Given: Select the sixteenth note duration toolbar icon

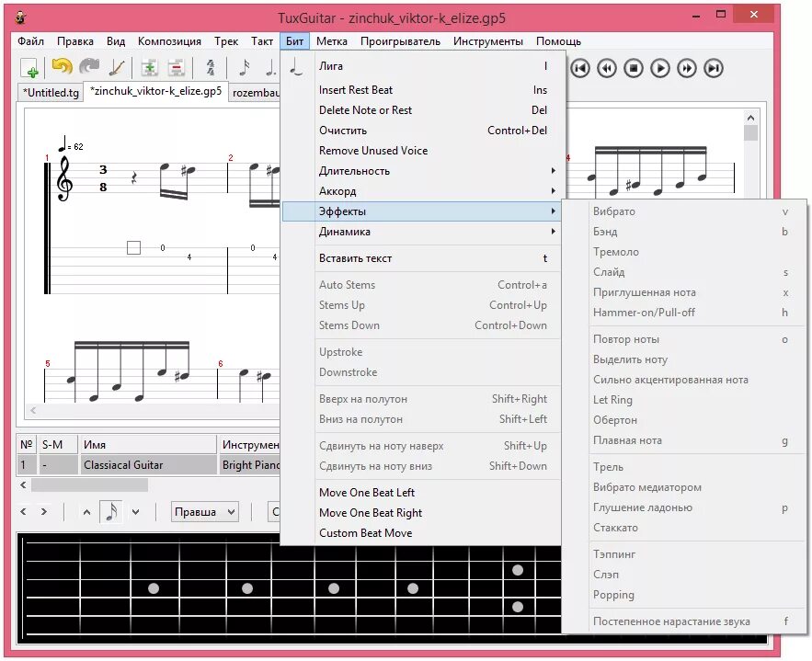Looking at the screenshot, I should click(244, 68).
